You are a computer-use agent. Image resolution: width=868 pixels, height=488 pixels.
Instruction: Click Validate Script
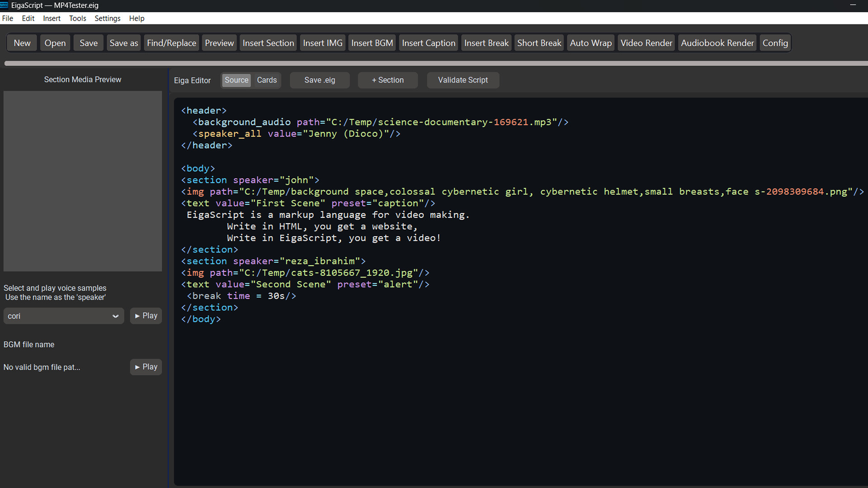(x=463, y=80)
